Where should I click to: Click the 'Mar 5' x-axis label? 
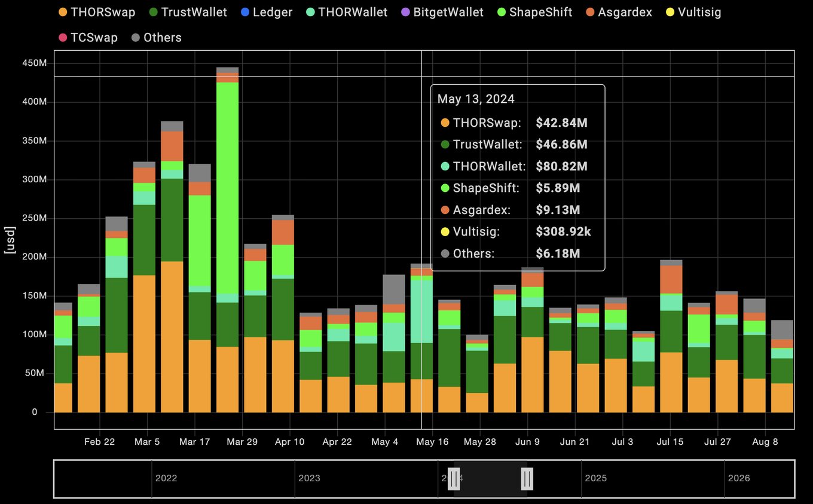147,442
